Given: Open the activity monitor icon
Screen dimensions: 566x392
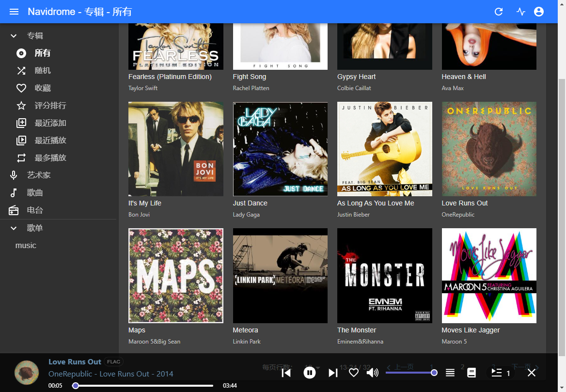Looking at the screenshot, I should tap(520, 12).
